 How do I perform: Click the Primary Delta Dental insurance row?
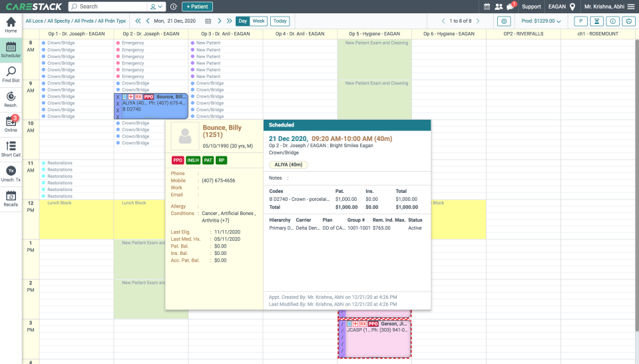[x=346, y=228]
